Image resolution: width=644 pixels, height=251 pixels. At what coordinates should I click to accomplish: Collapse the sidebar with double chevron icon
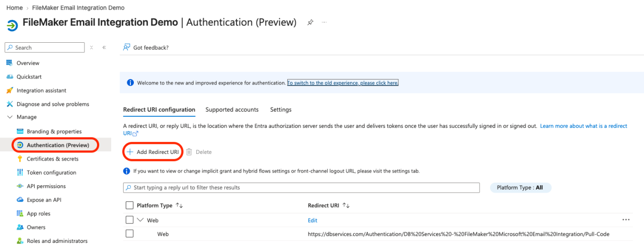coord(104,47)
